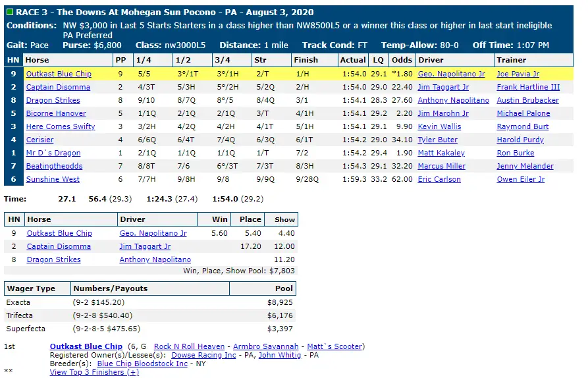Open Bicorne Hanover horse page
588x378 pixels.
pos(56,113)
